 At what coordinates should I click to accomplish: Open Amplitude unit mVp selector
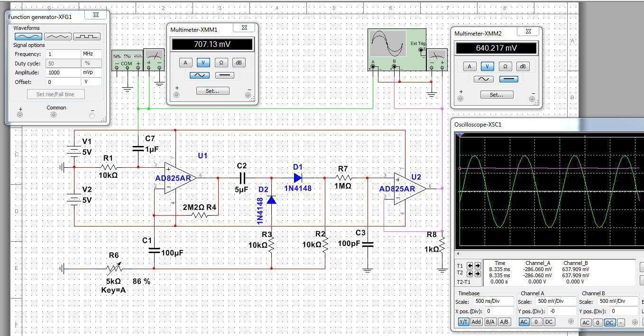point(92,73)
